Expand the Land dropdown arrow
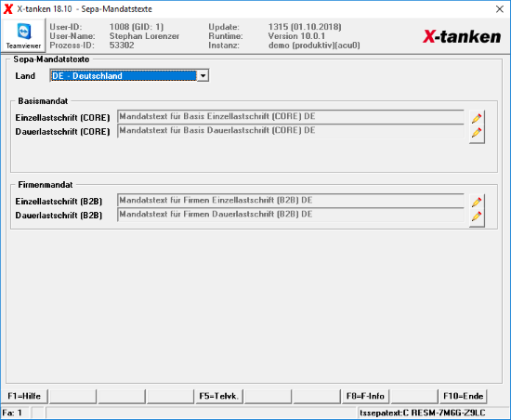The height and width of the screenshot is (420, 511). click(203, 76)
